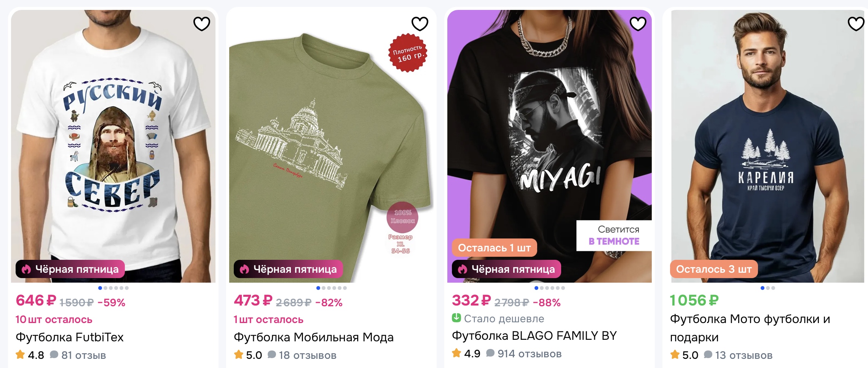
Task: Click the comment bubble next to 914 отзывов
Action: (491, 353)
